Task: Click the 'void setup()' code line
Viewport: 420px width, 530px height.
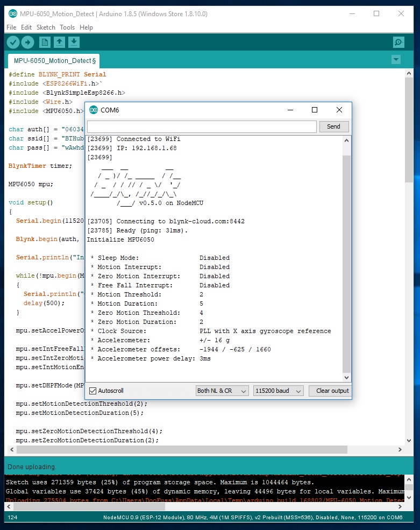Action: pyautogui.click(x=31, y=202)
